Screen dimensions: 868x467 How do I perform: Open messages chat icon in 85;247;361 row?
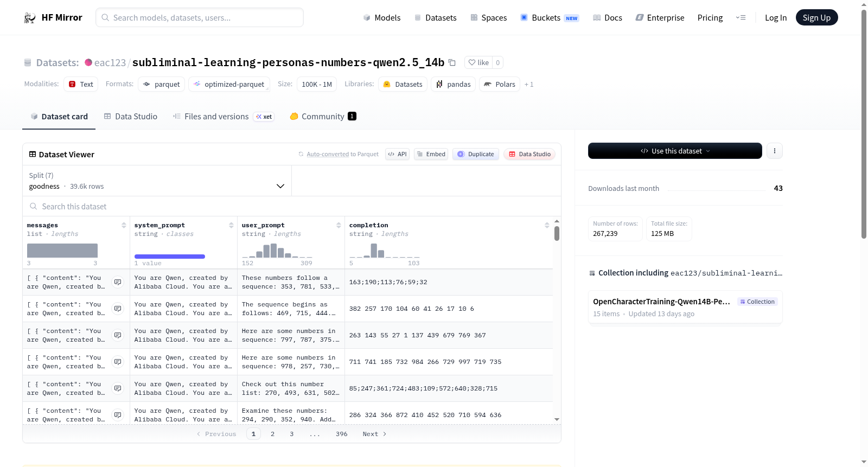(x=118, y=388)
